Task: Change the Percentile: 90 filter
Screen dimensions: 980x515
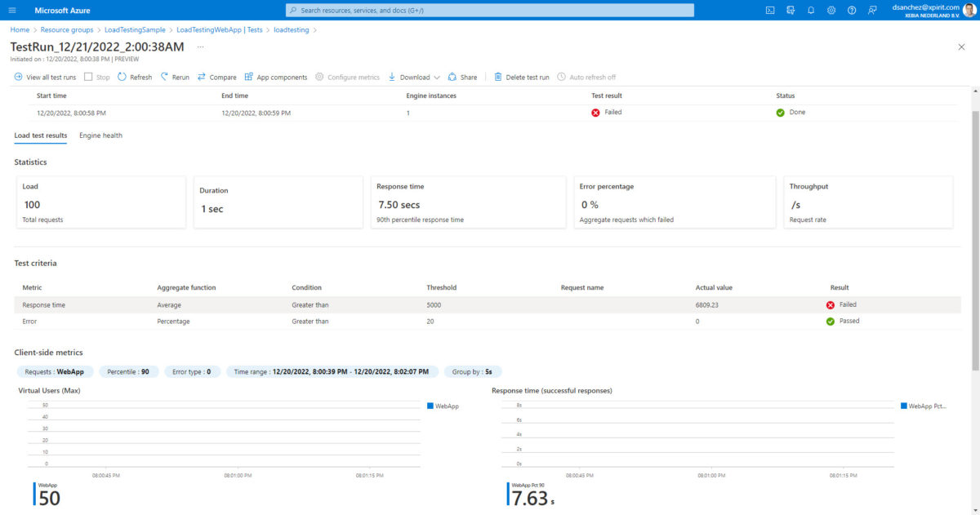Action: pyautogui.click(x=128, y=371)
